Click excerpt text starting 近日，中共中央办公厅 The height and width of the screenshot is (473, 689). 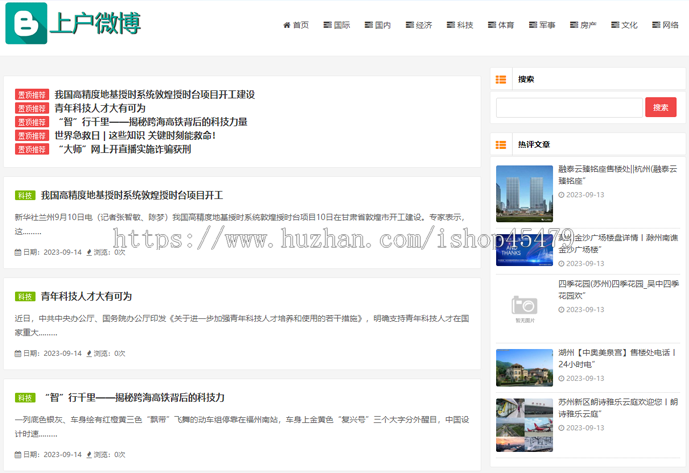coord(242,325)
